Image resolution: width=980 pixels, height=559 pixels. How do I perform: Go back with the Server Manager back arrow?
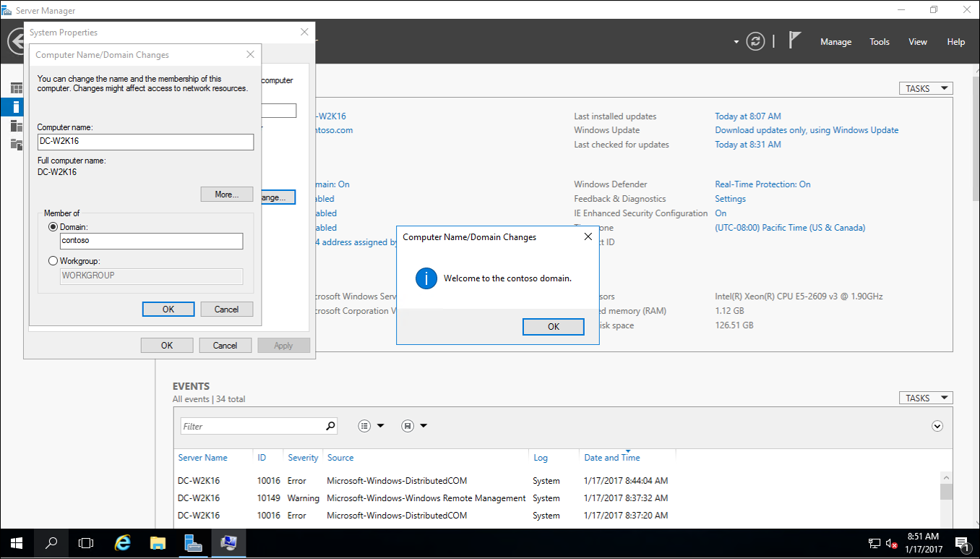click(x=15, y=41)
